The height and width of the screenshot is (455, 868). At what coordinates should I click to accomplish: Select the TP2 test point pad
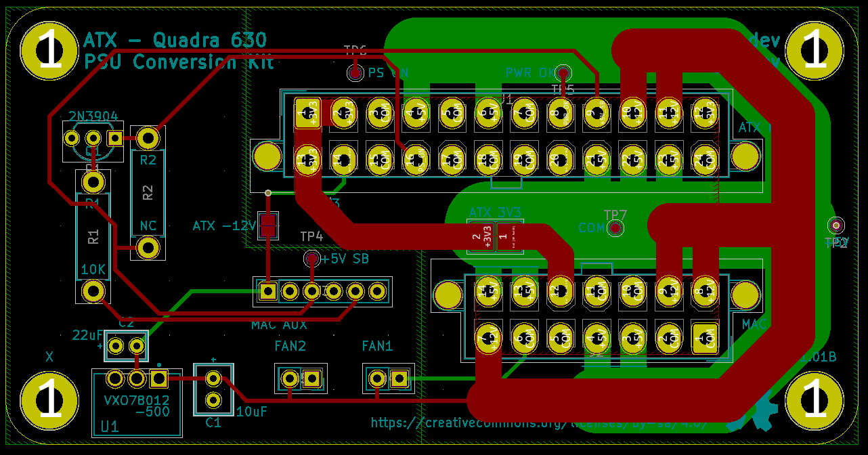click(x=836, y=225)
